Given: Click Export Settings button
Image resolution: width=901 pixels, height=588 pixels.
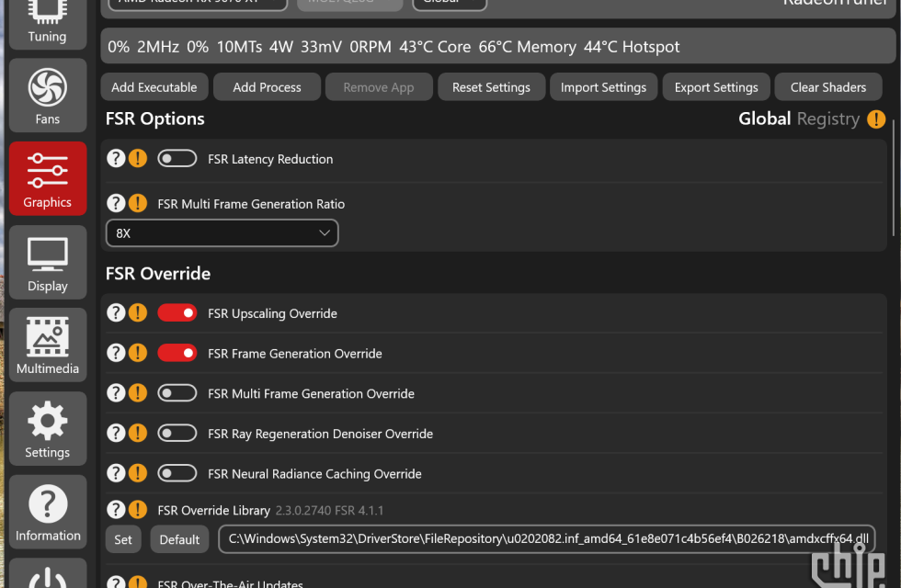Looking at the screenshot, I should (x=716, y=87).
